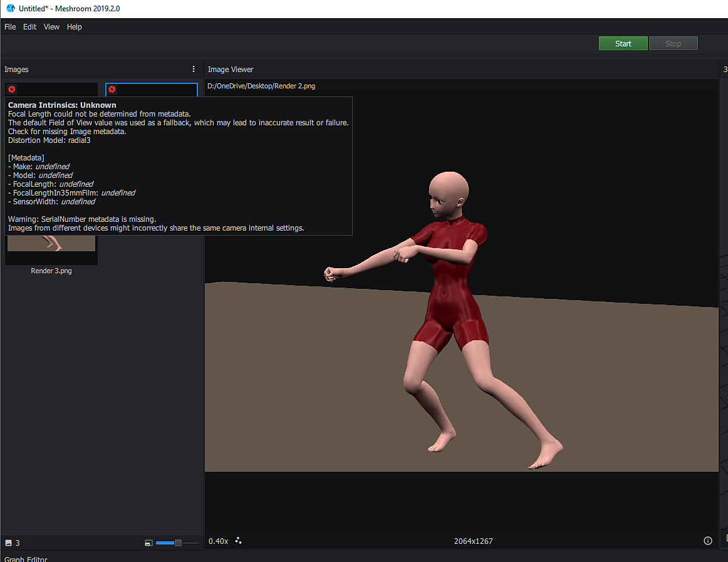Expand the Graph Editor panel
The height and width of the screenshot is (562, 728).
tap(26, 558)
